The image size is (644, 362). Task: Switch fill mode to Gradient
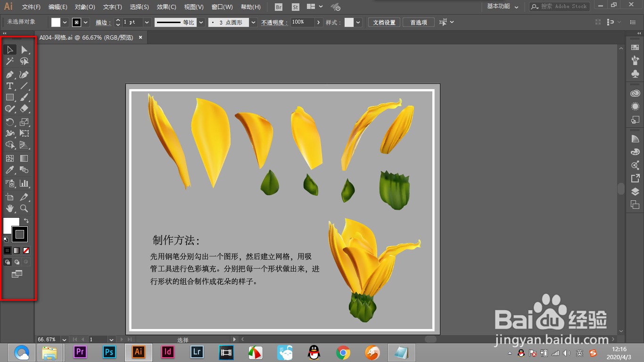click(16, 250)
